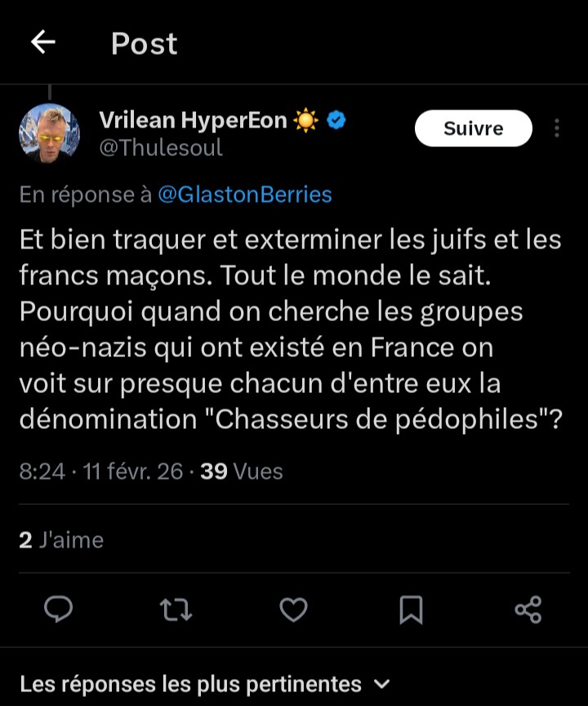Click the Vrilean HyperEon display name
Image resolution: width=588 pixels, height=706 pixels.
[193, 121]
